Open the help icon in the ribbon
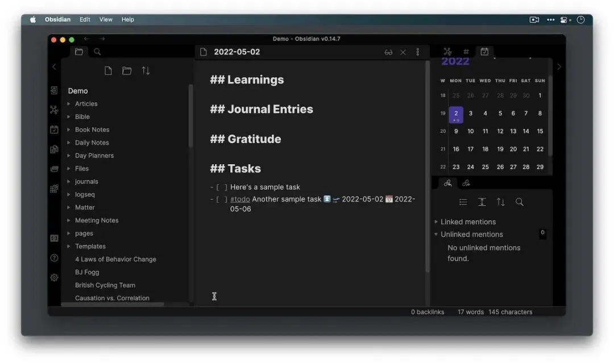 click(54, 258)
